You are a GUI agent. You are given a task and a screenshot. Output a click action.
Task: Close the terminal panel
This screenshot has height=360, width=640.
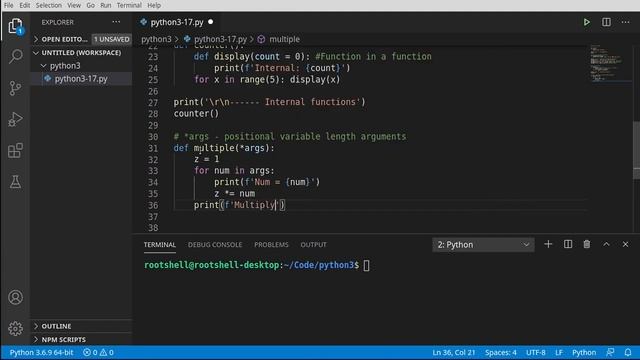coord(625,244)
